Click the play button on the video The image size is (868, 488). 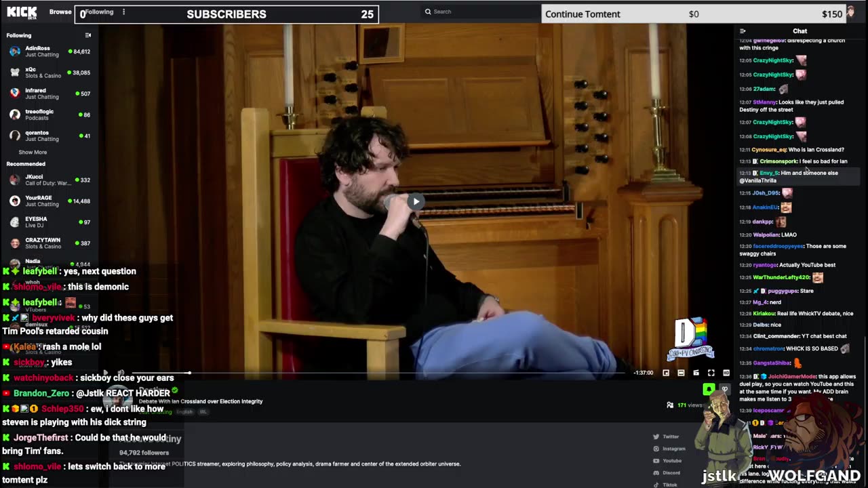click(x=416, y=201)
